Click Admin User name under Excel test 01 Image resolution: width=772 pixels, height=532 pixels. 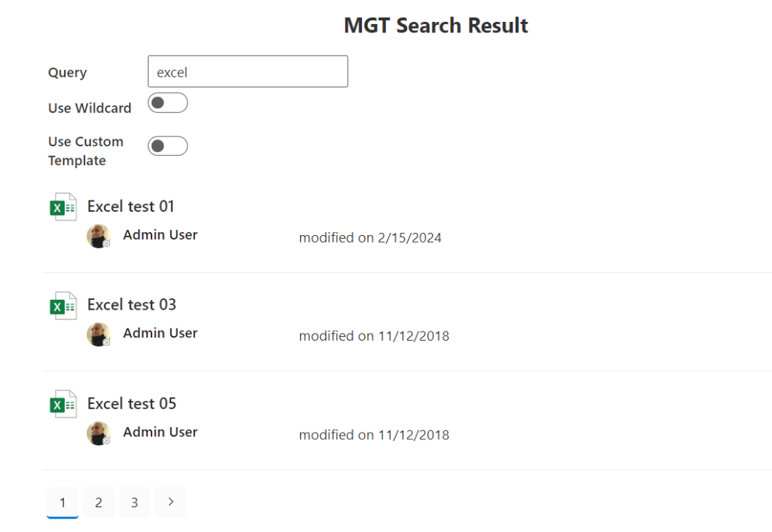click(161, 235)
